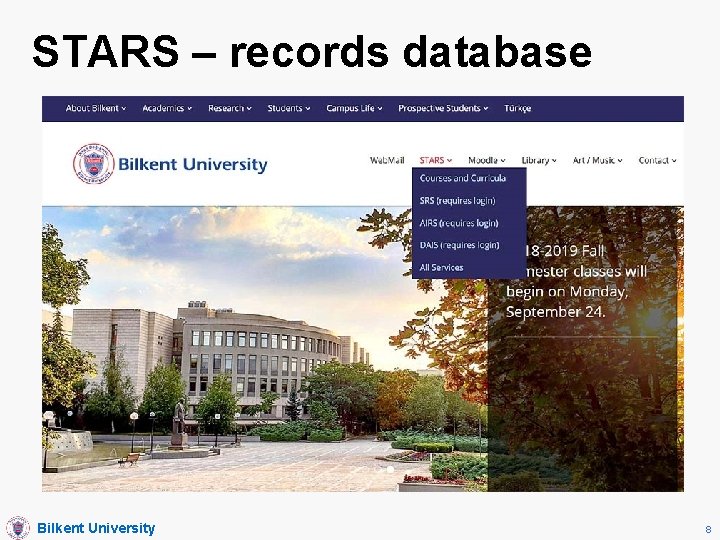Expand the Prospective Students menu

pyautogui.click(x=443, y=108)
